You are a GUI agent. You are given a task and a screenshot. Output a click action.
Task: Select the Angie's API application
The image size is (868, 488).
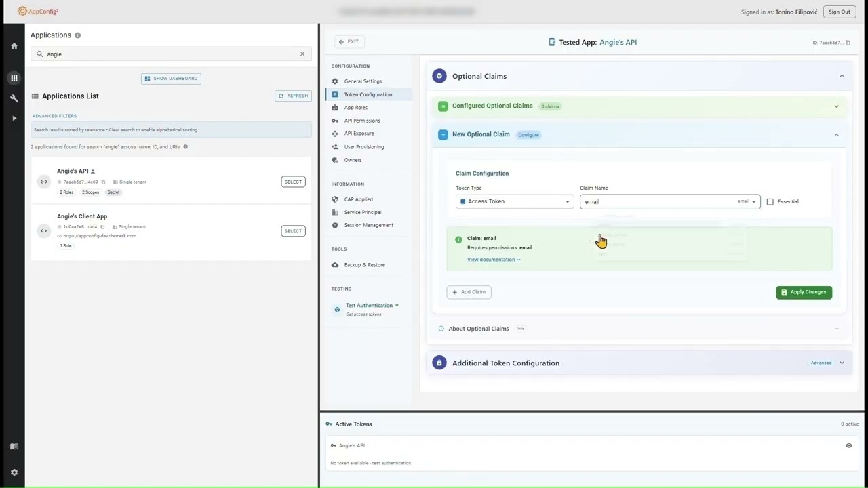[293, 182]
